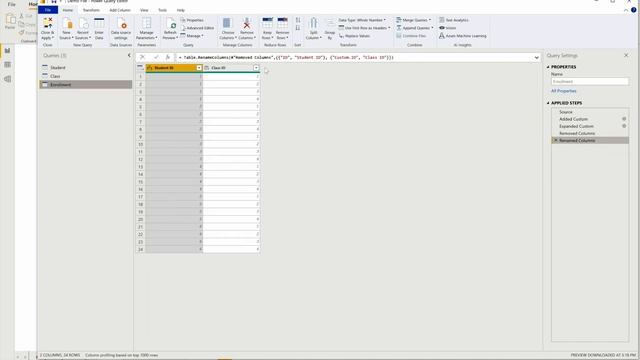Screen dimensions: 640x360
Task: Click the Group By icon
Action: pyautogui.click(x=330, y=29)
